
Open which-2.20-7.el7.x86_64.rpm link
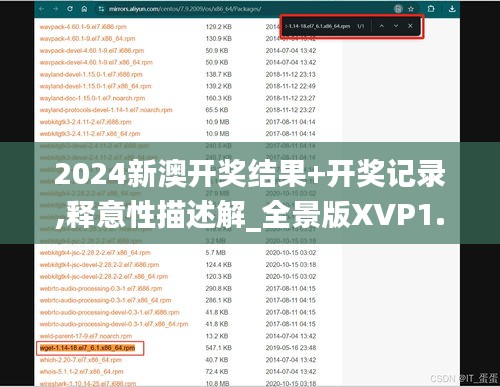tap(81, 360)
